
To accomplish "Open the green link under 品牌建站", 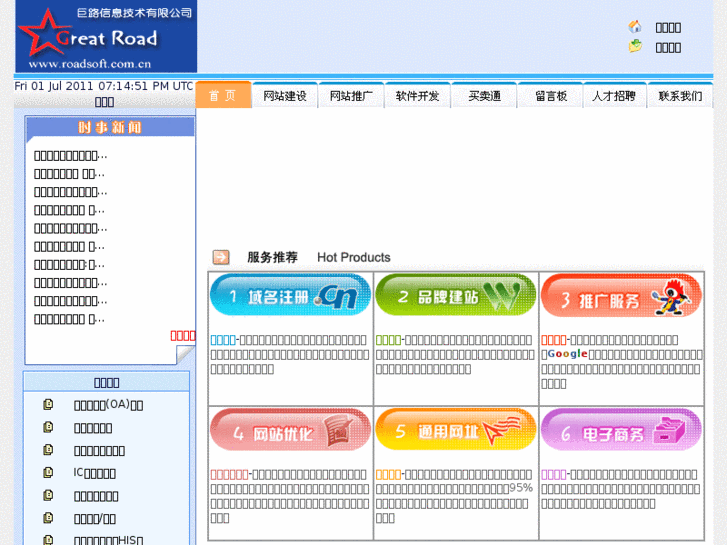I will point(388,340).
